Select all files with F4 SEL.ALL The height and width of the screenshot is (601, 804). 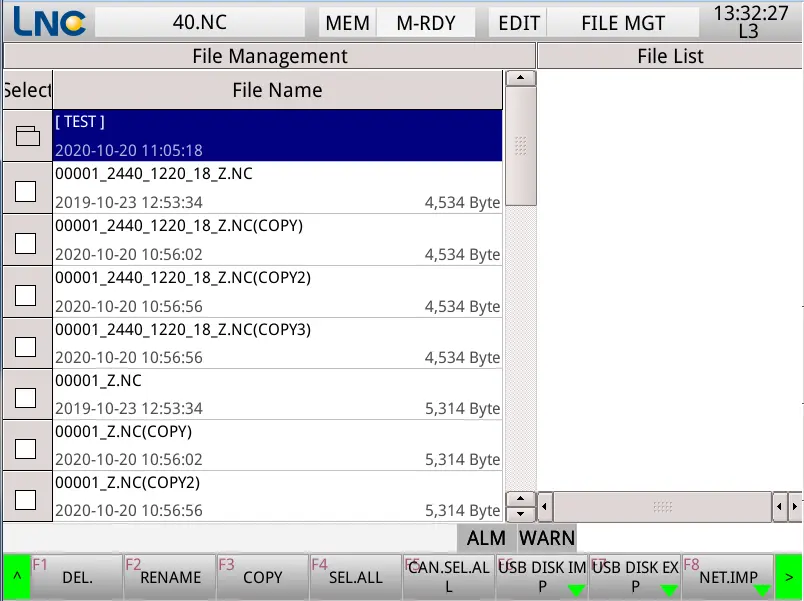pos(353,577)
